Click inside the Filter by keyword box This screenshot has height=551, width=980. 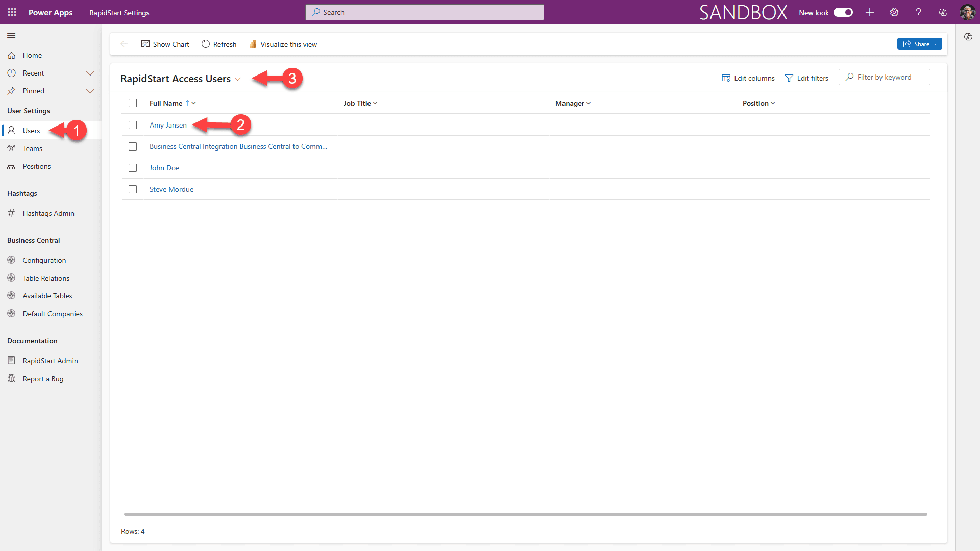pyautogui.click(x=888, y=77)
